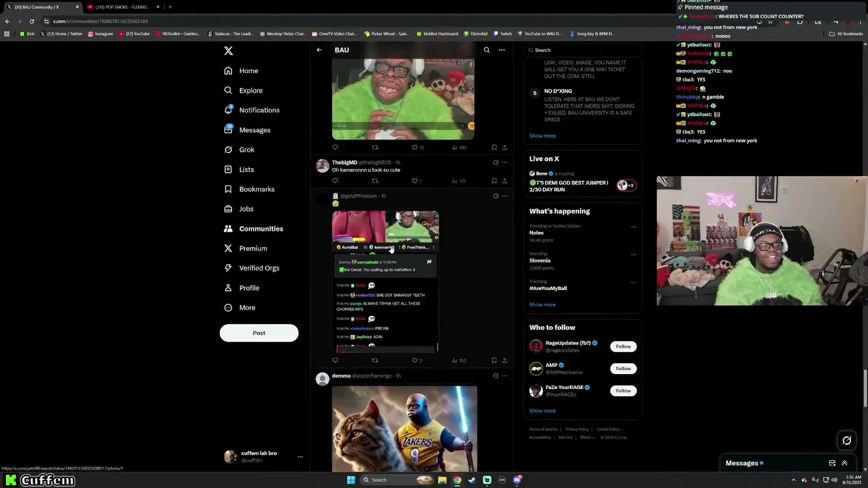Reply to TheBigMD's post
Viewport: 868px width, 488px height.
[x=335, y=181]
